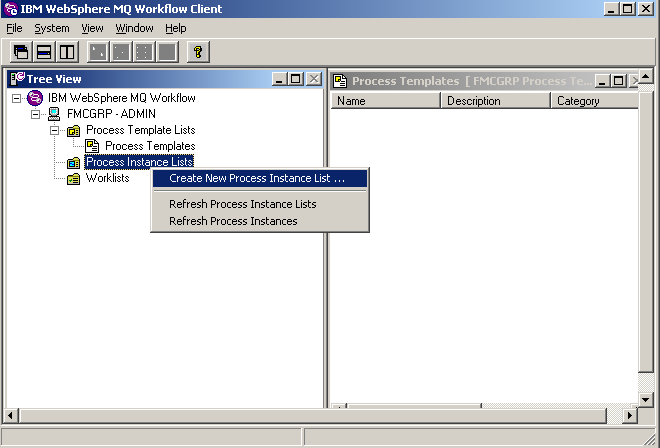
Task: Sort by the Category column header
Action: pos(595,101)
